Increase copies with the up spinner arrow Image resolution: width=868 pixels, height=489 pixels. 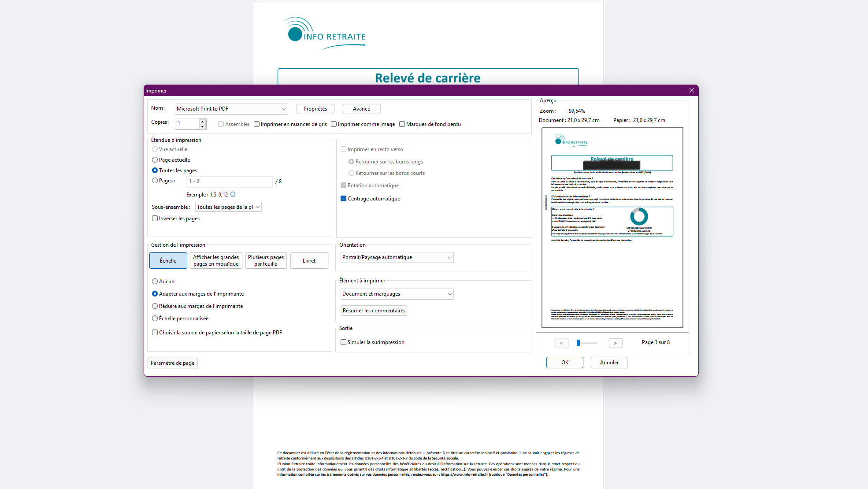point(203,121)
